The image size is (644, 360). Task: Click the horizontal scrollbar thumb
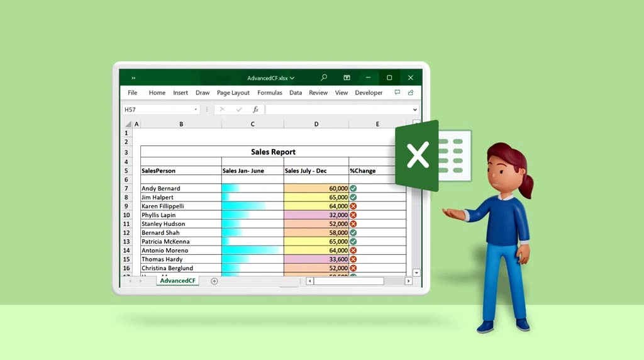348,281
